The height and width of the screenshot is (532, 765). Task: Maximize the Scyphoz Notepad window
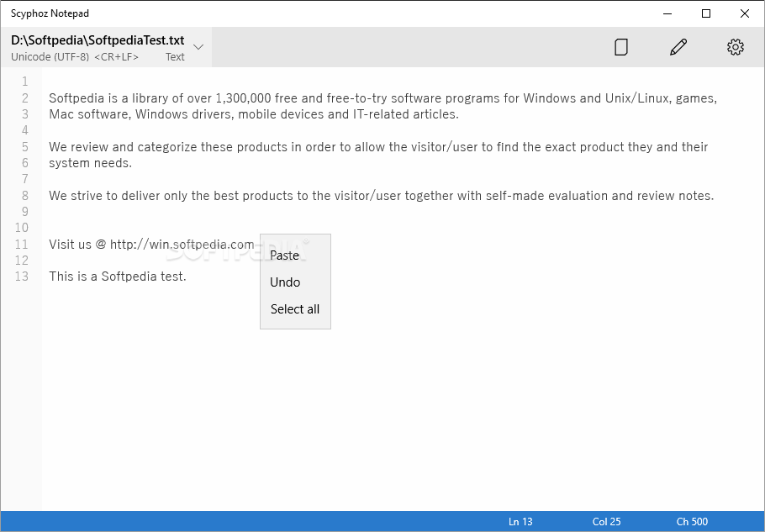point(705,13)
